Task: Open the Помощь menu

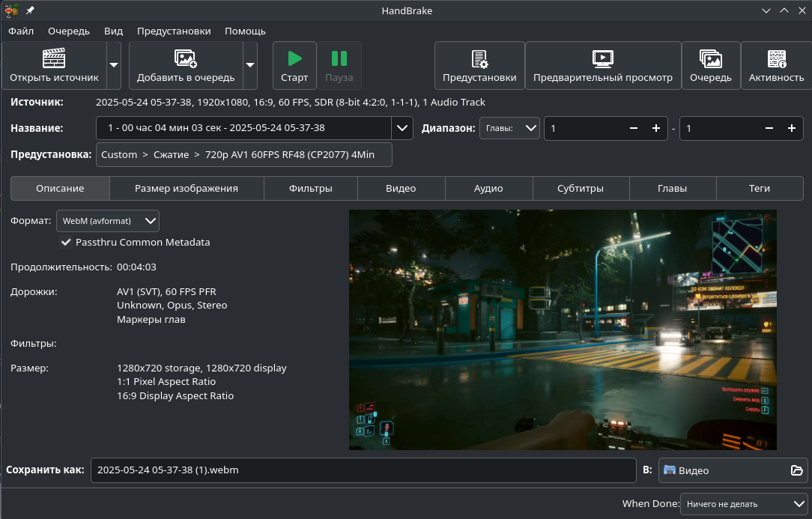Action: point(245,31)
